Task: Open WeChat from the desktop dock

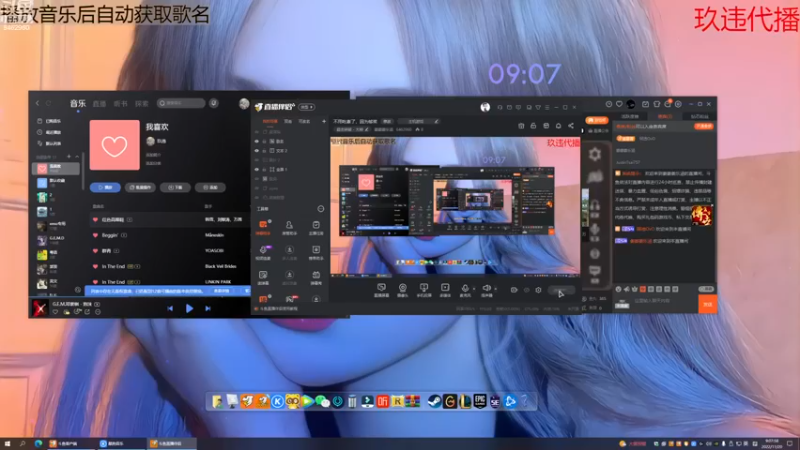Action: pos(322,402)
